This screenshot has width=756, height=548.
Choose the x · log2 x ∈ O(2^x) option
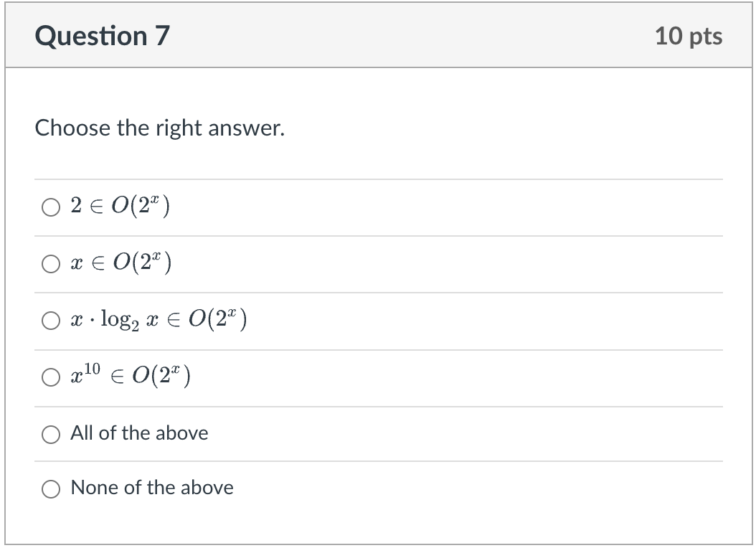tap(50, 321)
